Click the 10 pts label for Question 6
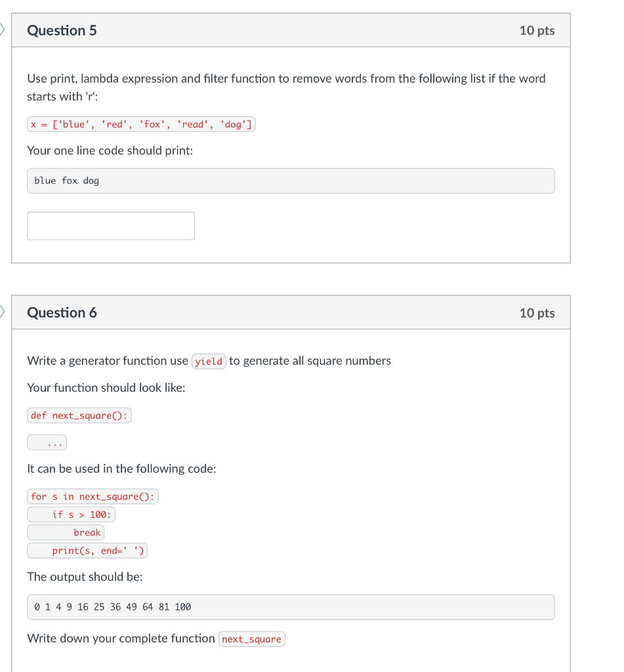 [537, 312]
